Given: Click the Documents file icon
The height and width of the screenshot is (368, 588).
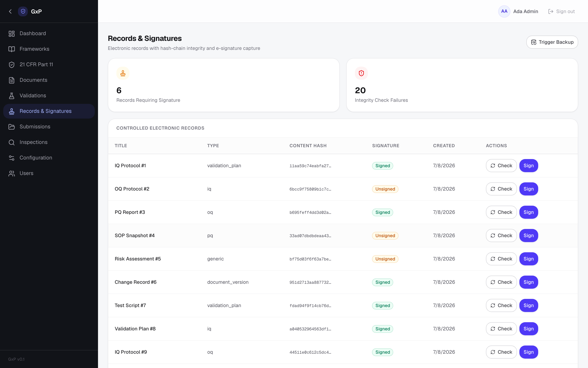Looking at the screenshot, I should click(12, 80).
